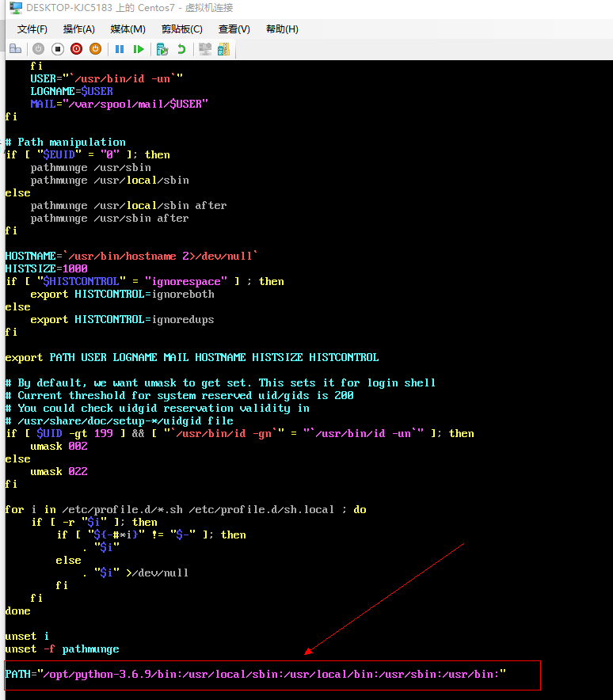Click the 'if [ -r "$i" ]; then' line

pyautogui.click(x=94, y=523)
